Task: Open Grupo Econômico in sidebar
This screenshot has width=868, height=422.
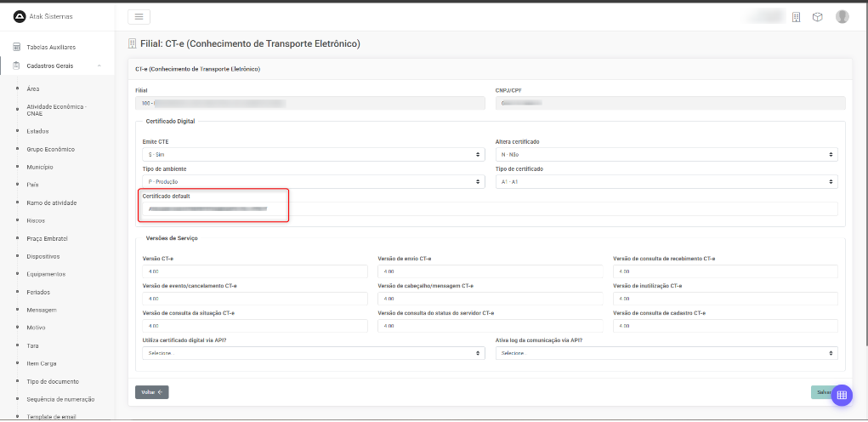Action: click(x=50, y=150)
